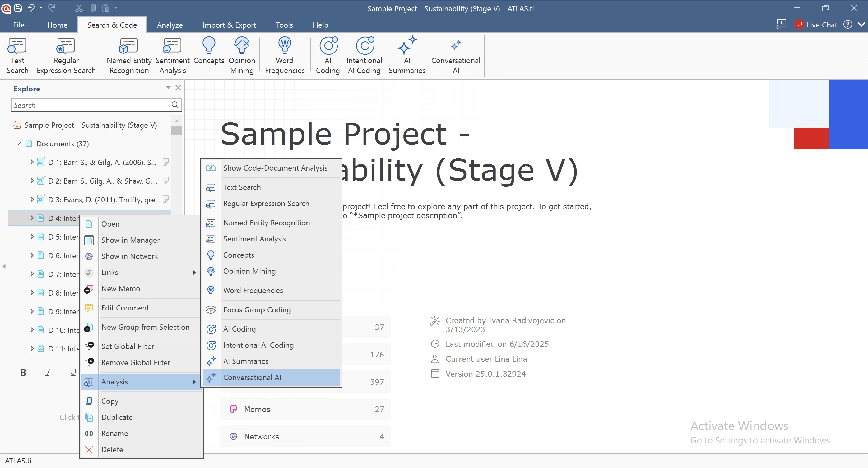Close the Explore panel
Screen dimensions: 868x468
click(x=178, y=88)
